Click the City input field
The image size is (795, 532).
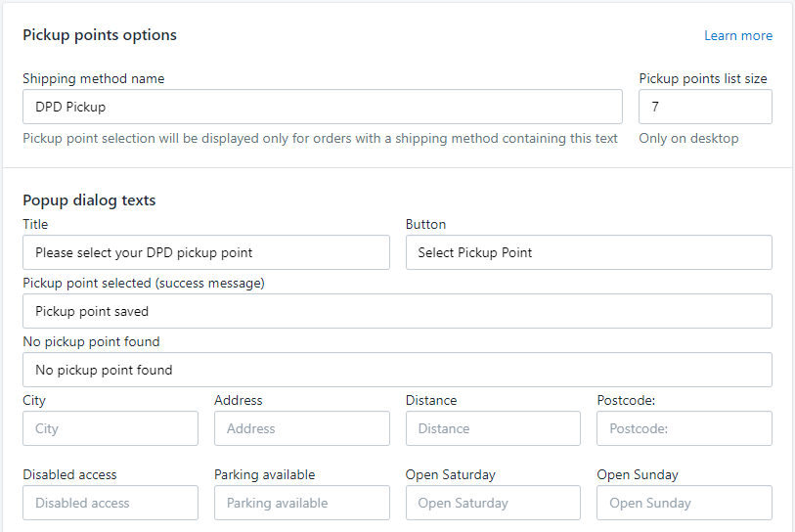point(110,428)
